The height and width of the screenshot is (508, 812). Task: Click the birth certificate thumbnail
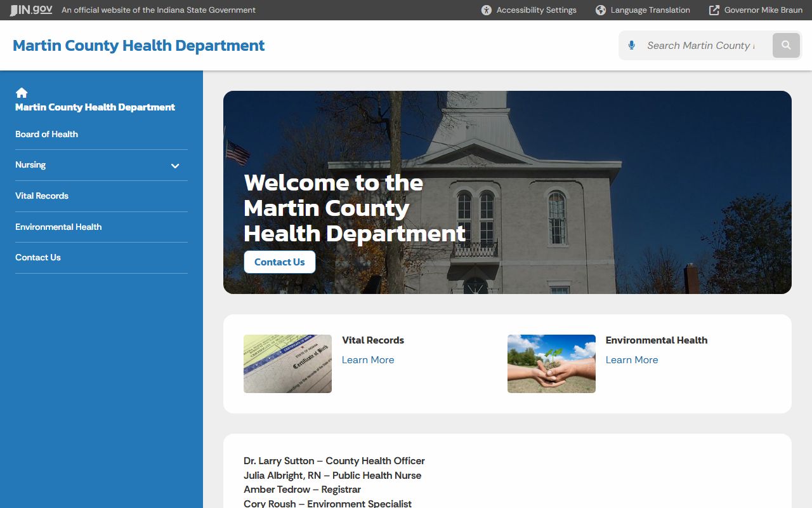(x=287, y=364)
